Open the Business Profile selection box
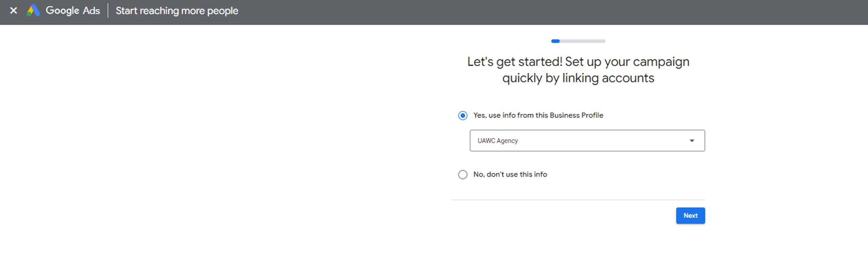 587,140
